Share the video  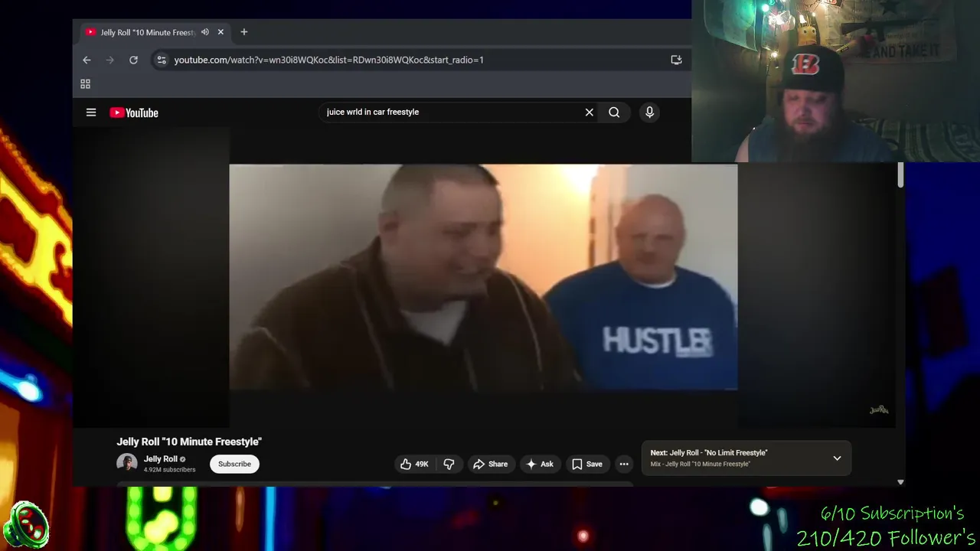(491, 464)
